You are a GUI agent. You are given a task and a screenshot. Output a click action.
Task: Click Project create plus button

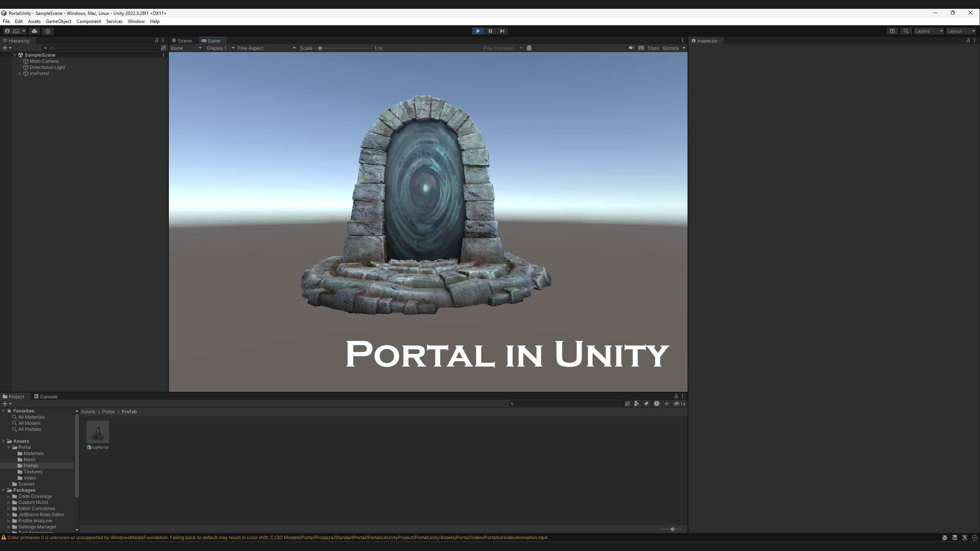click(x=7, y=404)
